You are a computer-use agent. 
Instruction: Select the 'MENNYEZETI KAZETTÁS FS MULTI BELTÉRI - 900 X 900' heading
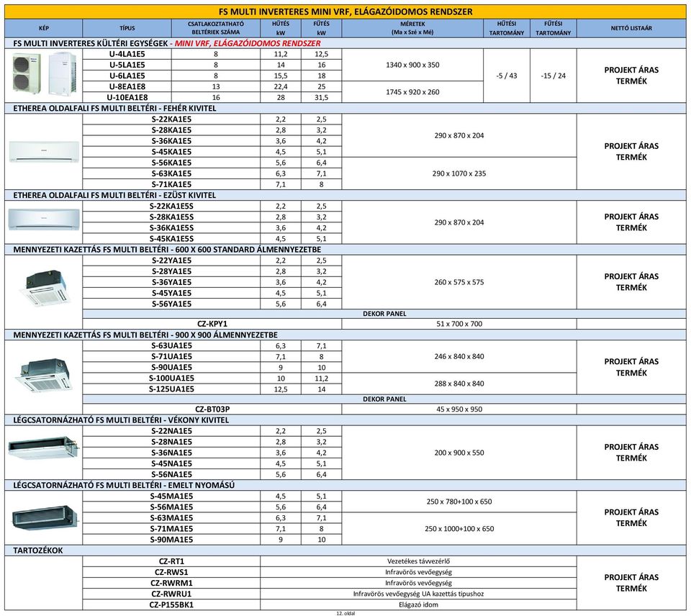145,335
